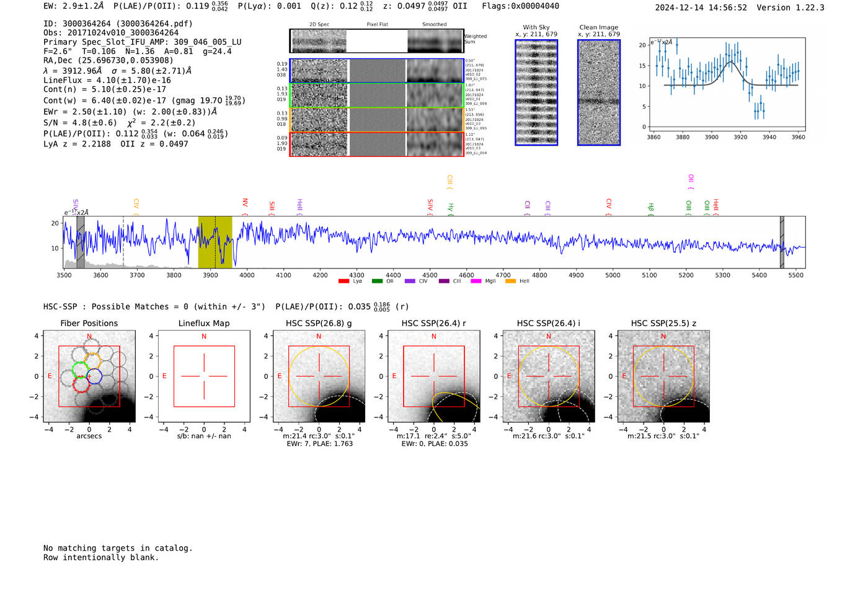
Task: Click the yellow highlighted region in spectrum
Action: coord(215,242)
